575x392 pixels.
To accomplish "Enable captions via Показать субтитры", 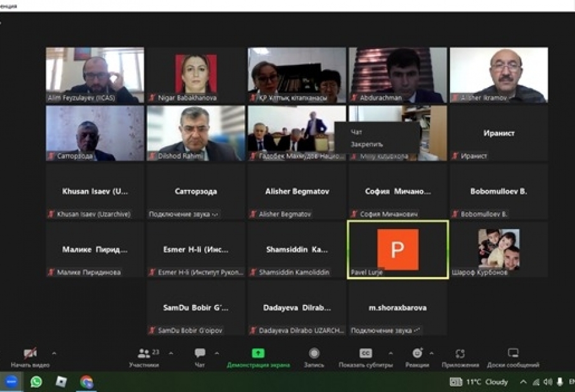I will click(366, 358).
